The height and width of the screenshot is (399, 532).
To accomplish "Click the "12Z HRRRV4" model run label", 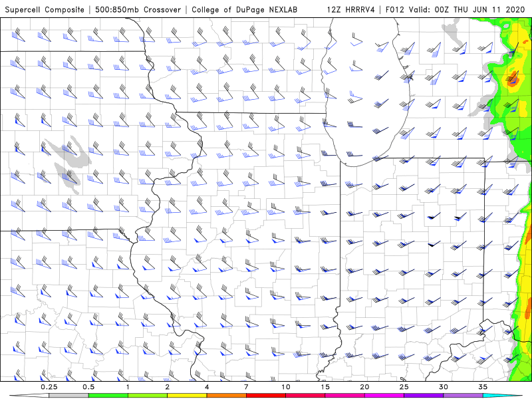I will click(351, 9).
